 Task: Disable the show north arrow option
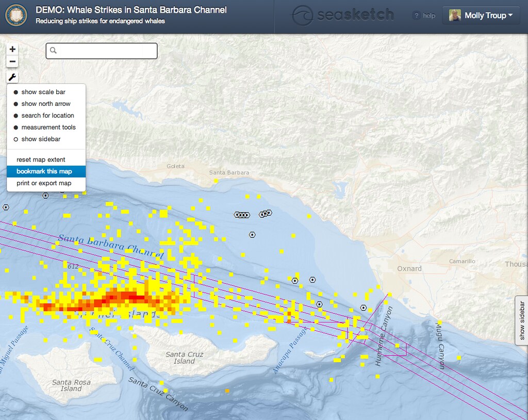click(45, 104)
